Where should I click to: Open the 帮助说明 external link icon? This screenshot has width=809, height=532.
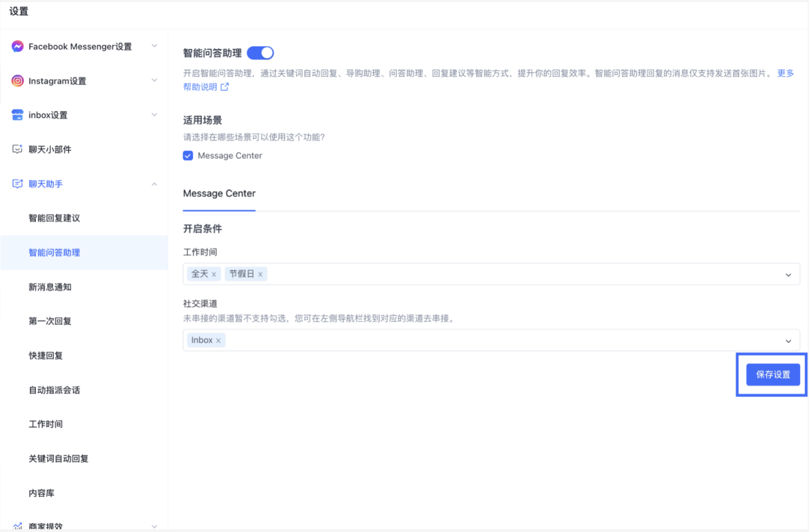(x=225, y=86)
